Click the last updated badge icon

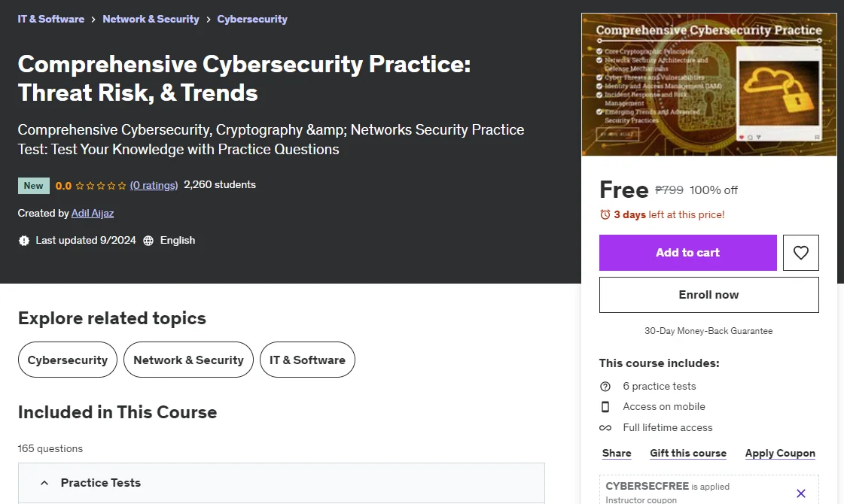[x=23, y=241]
